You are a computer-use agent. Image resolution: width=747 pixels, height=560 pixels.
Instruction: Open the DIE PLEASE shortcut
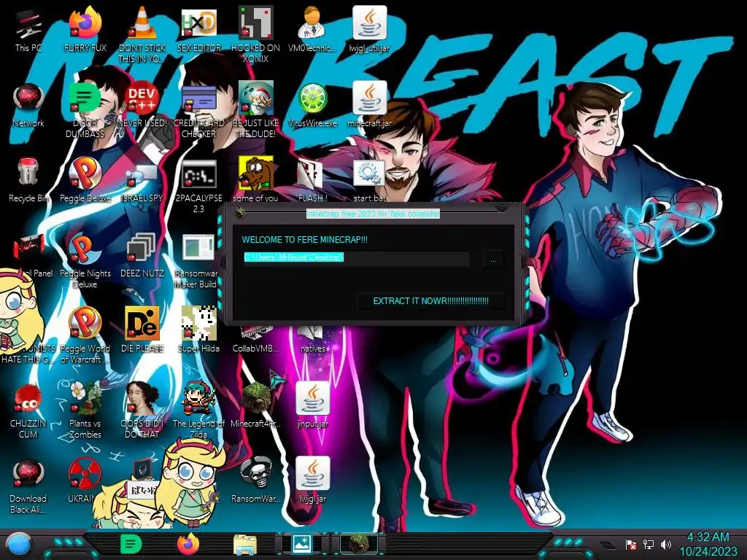142,330
